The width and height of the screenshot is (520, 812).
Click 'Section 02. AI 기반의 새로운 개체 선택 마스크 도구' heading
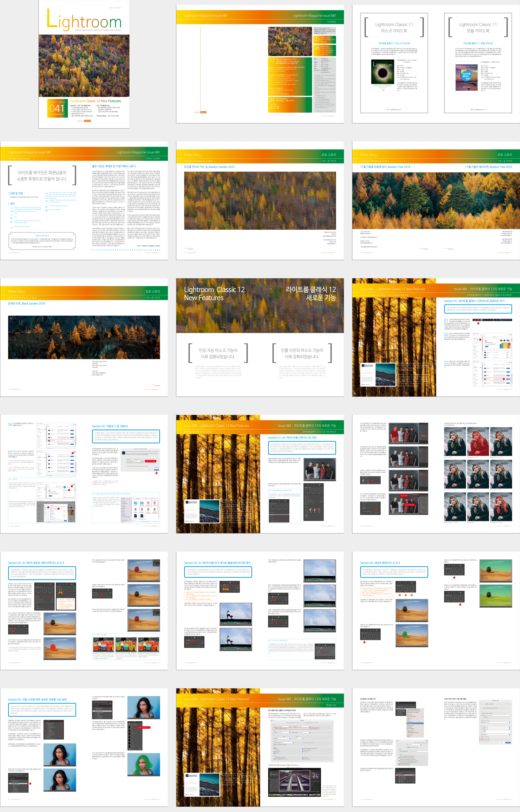[36, 563]
